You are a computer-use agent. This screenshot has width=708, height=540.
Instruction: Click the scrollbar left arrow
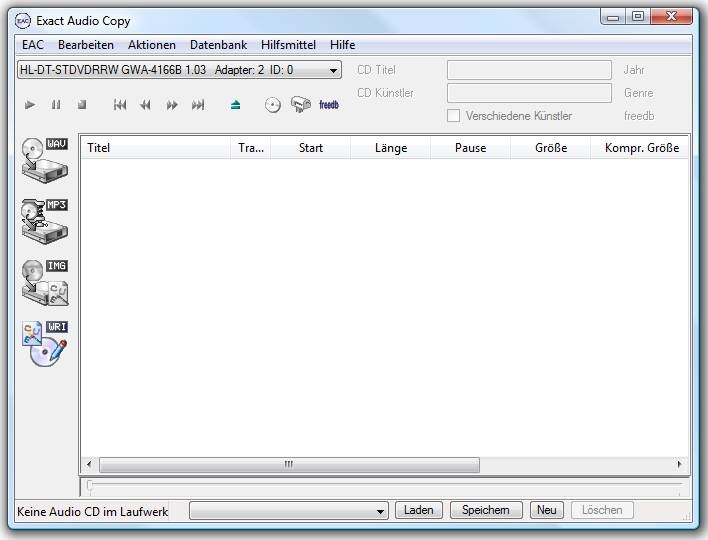pyautogui.click(x=89, y=465)
